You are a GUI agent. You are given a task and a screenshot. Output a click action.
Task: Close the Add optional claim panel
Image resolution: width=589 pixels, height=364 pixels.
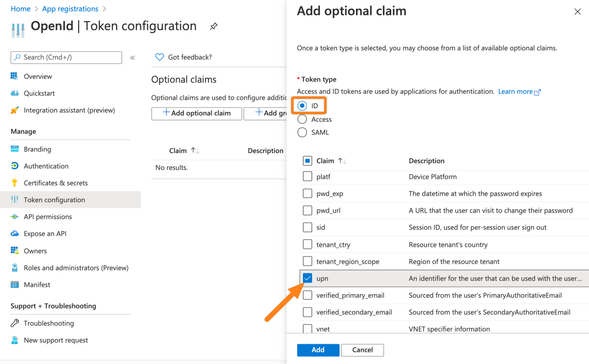point(577,12)
